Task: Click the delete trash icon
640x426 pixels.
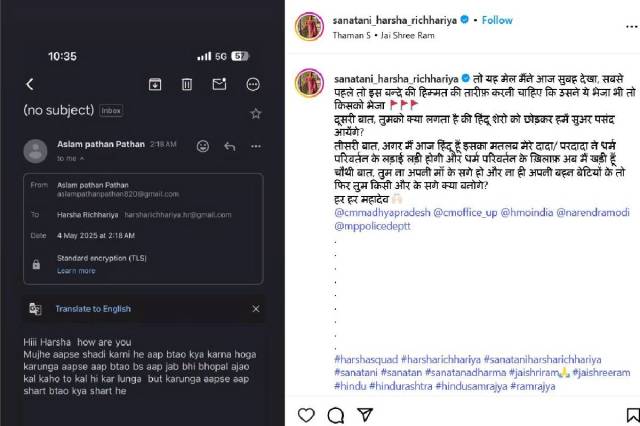Action: pos(189,84)
